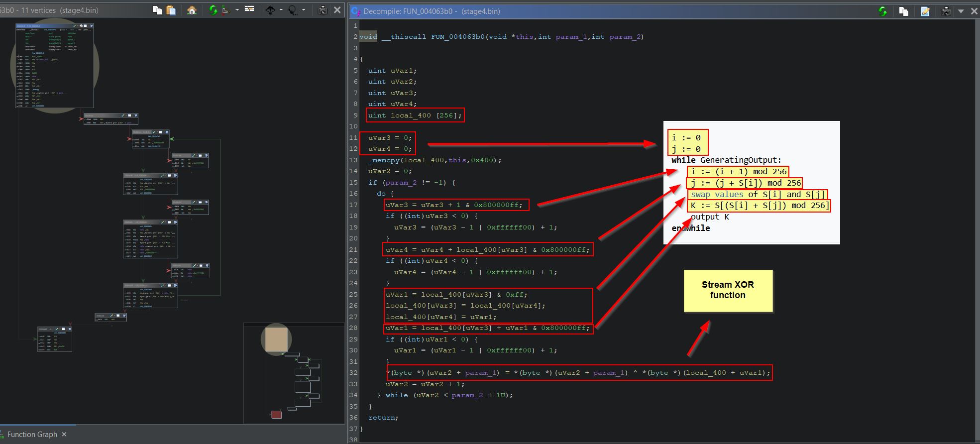Click line number 32 in the gutter
The height and width of the screenshot is (444, 980).
pos(354,373)
